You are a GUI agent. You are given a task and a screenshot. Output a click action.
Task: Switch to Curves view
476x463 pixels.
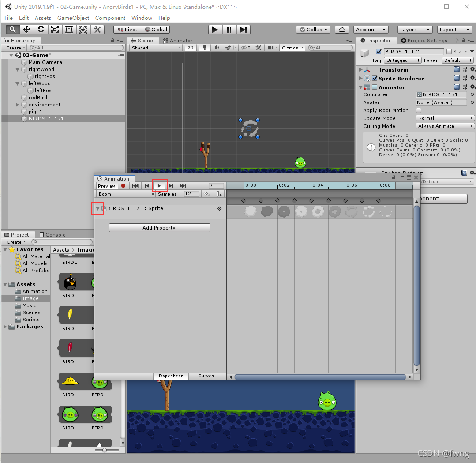[206, 376]
